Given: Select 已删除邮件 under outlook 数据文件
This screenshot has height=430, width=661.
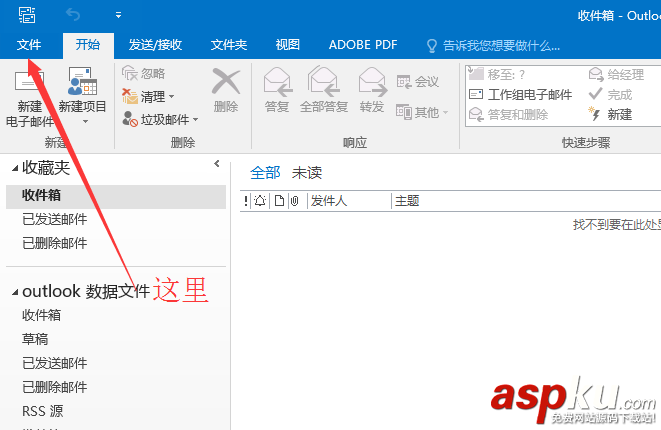Looking at the screenshot, I should tap(55, 387).
